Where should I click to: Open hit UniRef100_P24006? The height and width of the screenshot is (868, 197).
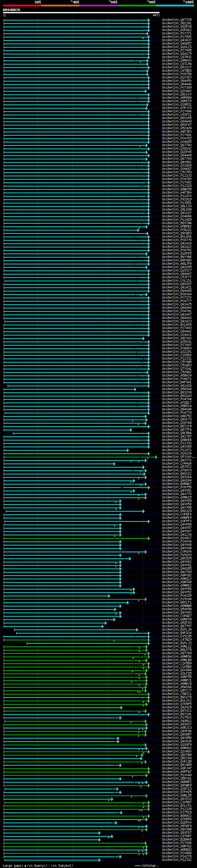[x=177, y=542]
